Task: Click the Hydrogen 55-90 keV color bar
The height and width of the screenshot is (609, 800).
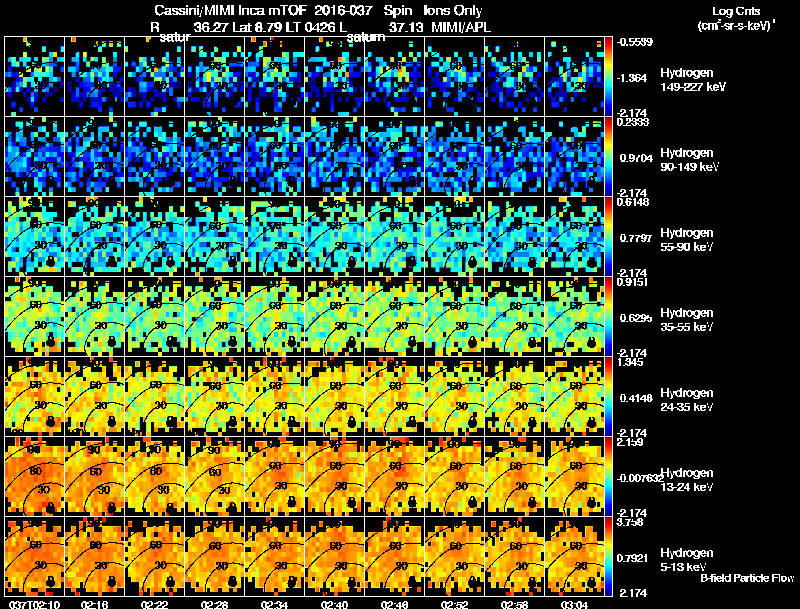Action: pyautogui.click(x=608, y=237)
